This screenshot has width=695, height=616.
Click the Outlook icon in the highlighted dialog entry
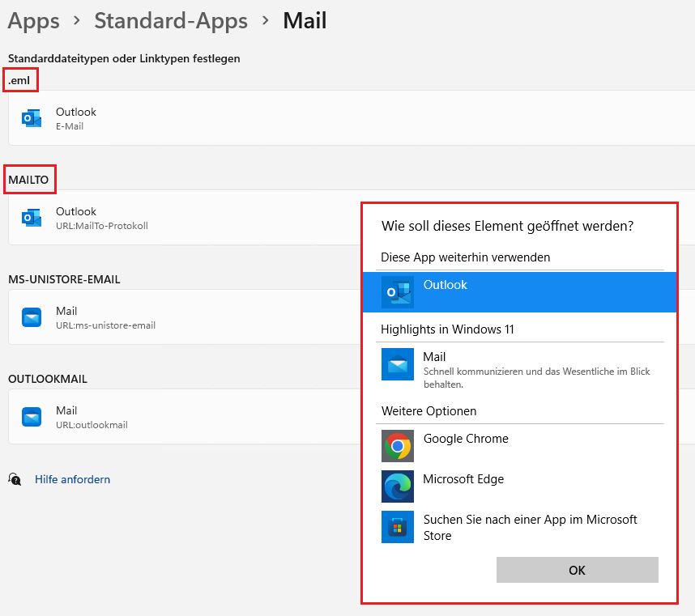pos(397,292)
